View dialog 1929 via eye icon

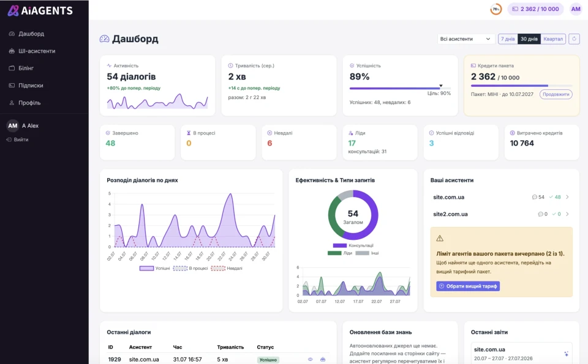[x=310, y=360]
